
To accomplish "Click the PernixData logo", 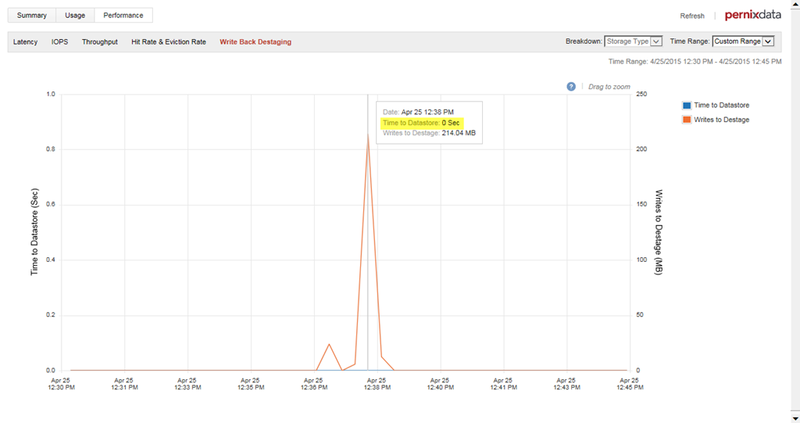I will (x=753, y=15).
